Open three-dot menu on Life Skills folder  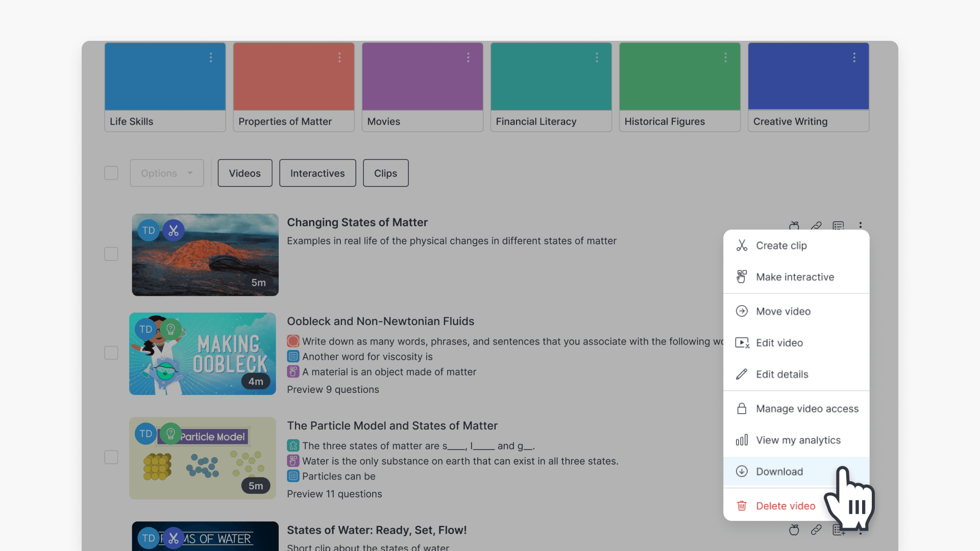click(x=211, y=58)
